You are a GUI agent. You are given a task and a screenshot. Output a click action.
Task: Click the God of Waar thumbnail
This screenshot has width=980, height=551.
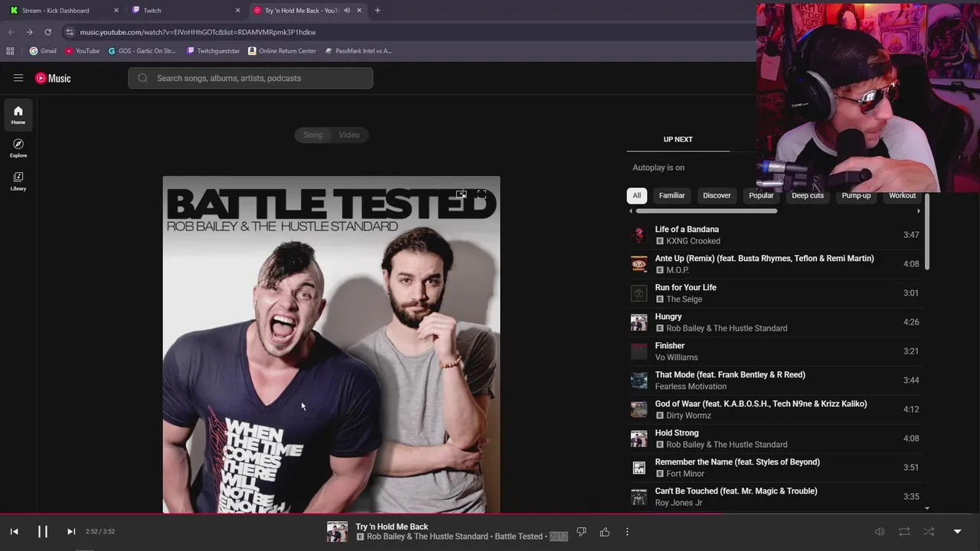[x=639, y=409]
